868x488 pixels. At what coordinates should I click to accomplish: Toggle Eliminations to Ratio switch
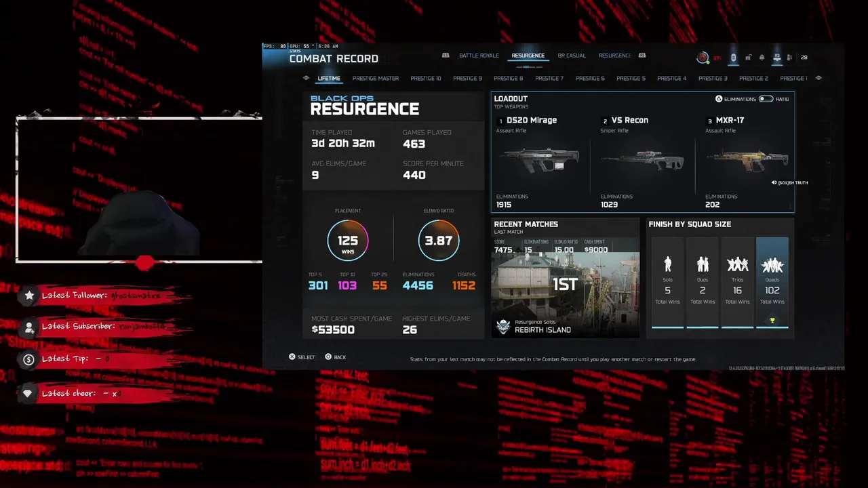coord(766,99)
